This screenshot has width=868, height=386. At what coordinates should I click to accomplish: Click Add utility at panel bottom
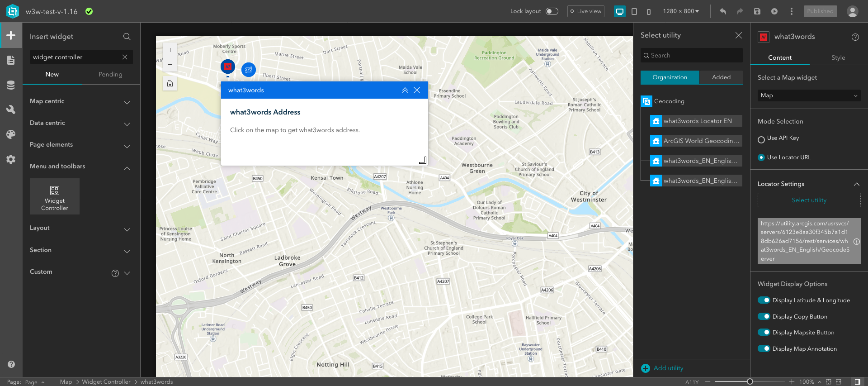(x=662, y=368)
